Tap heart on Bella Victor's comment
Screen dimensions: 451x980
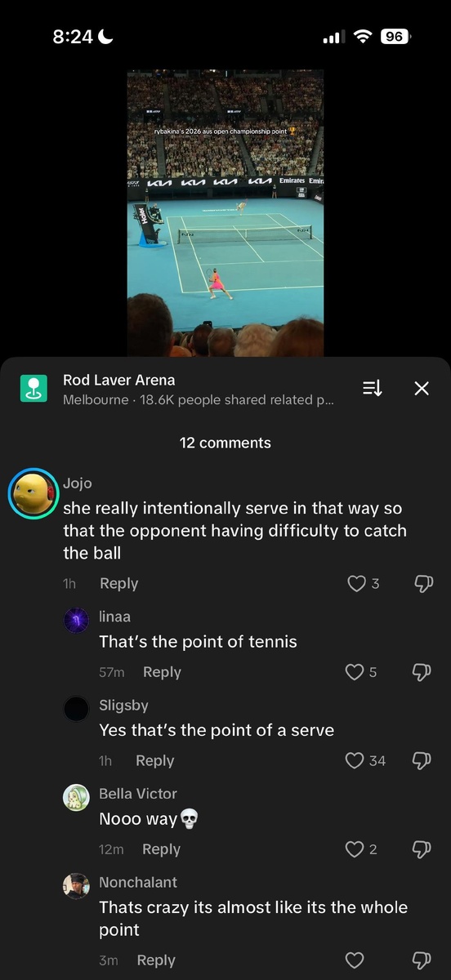(354, 849)
